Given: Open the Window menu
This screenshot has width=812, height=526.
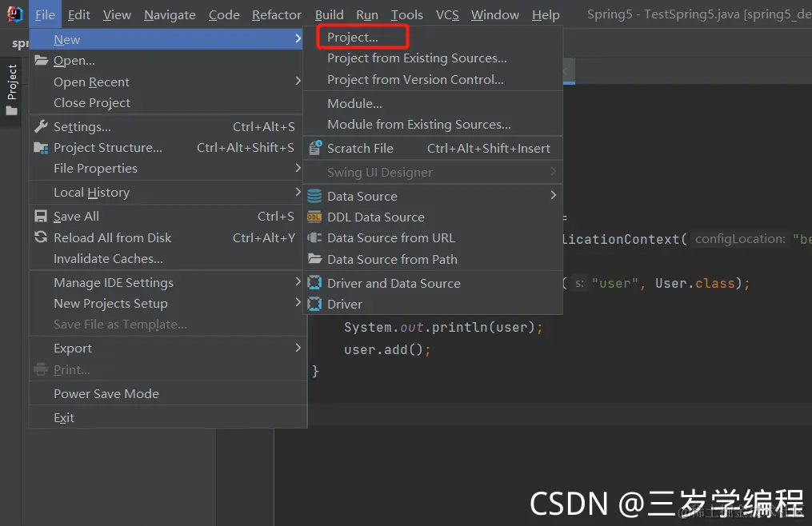Looking at the screenshot, I should 494,15.
